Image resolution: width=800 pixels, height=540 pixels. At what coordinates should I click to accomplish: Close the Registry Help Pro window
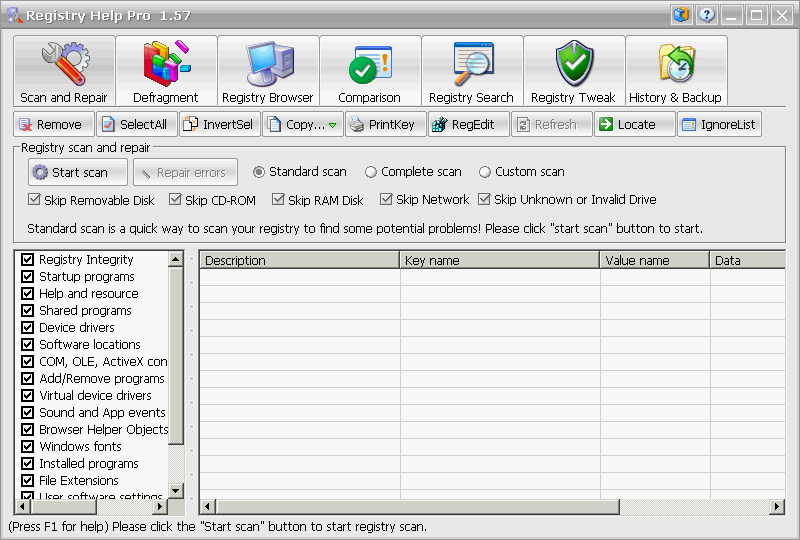(782, 15)
